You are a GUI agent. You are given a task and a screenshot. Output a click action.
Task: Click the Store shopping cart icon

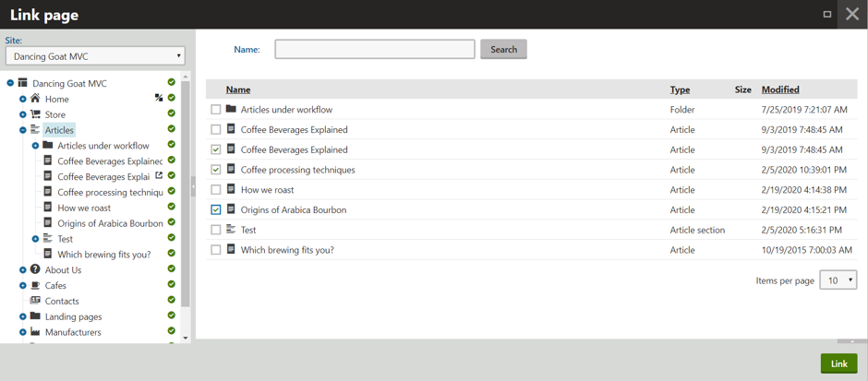coord(35,113)
